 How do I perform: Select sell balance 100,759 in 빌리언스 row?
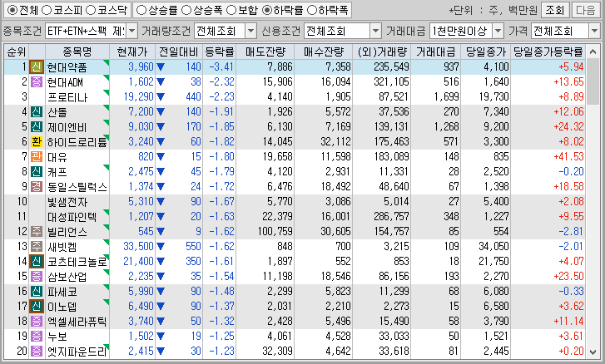275,232
